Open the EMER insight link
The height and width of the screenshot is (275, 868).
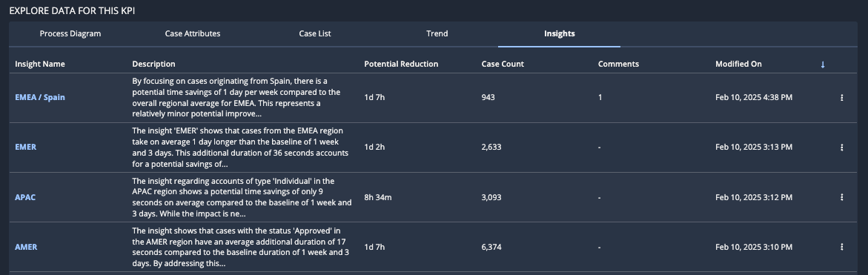pos(25,148)
